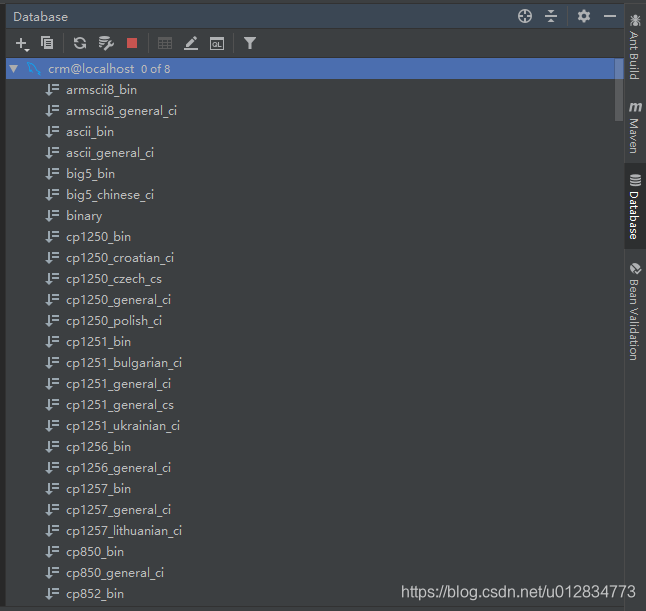The width and height of the screenshot is (646, 611).
Task: Click the collation icon beside cp1250_czech_cs
Action: coord(52,279)
